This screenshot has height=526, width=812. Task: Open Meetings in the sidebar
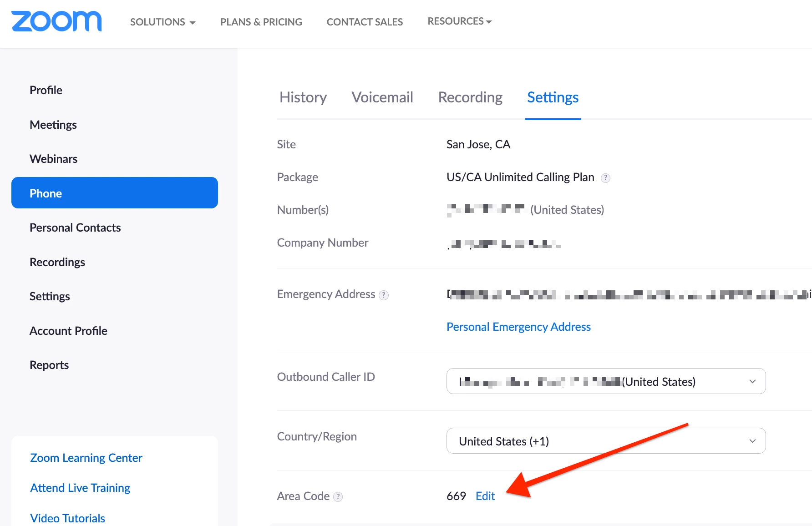53,125
